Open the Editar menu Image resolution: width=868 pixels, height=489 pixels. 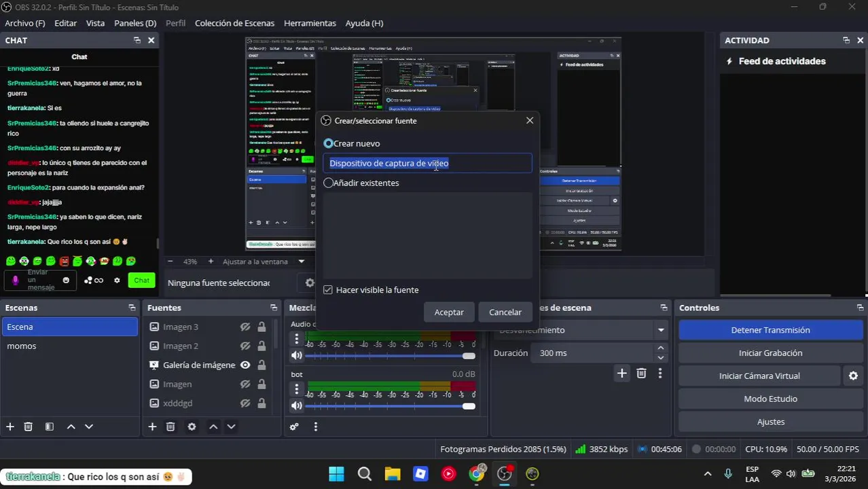tap(65, 23)
